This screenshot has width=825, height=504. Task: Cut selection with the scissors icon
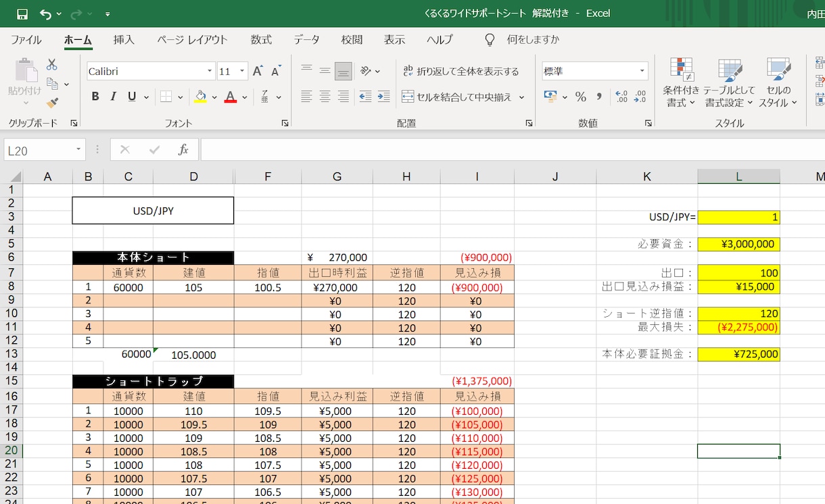point(52,65)
